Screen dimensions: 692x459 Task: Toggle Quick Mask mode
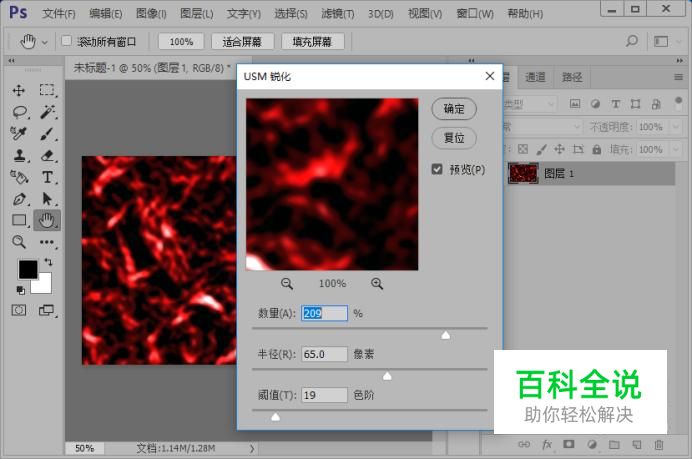tap(19, 310)
